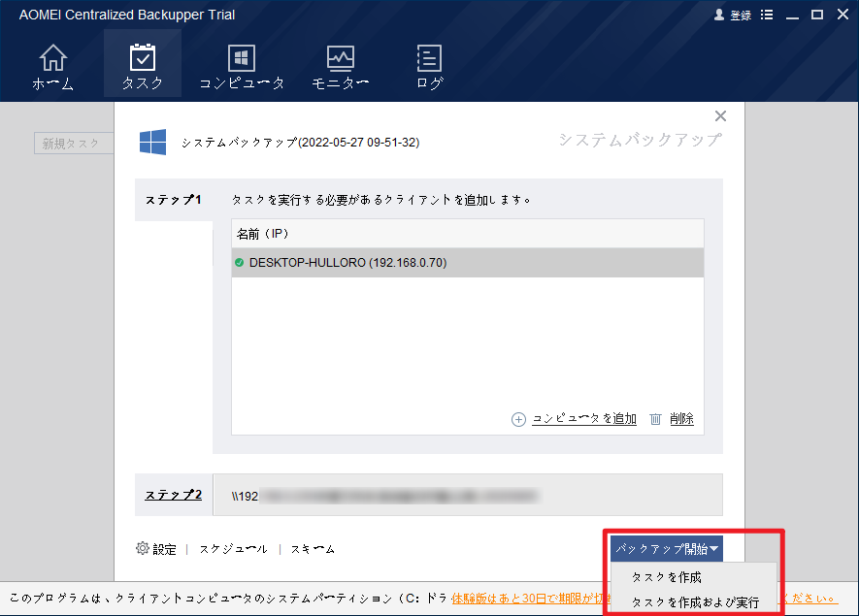The width and height of the screenshot is (859, 616).
Task: Choose タスクを作成および実行 from the menu
Action: click(x=694, y=602)
